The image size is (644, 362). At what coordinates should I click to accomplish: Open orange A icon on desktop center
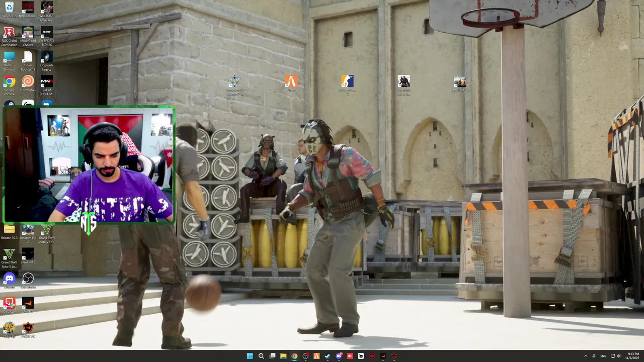coord(291,83)
